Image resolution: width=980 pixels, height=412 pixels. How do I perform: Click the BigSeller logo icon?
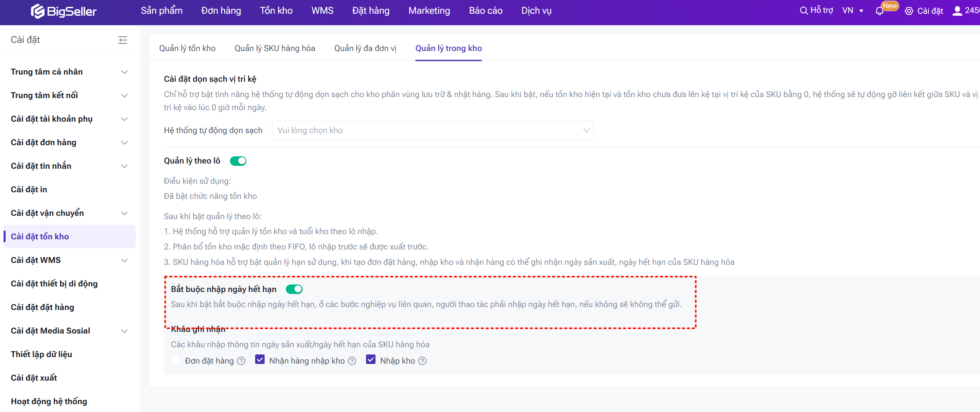[x=37, y=11]
